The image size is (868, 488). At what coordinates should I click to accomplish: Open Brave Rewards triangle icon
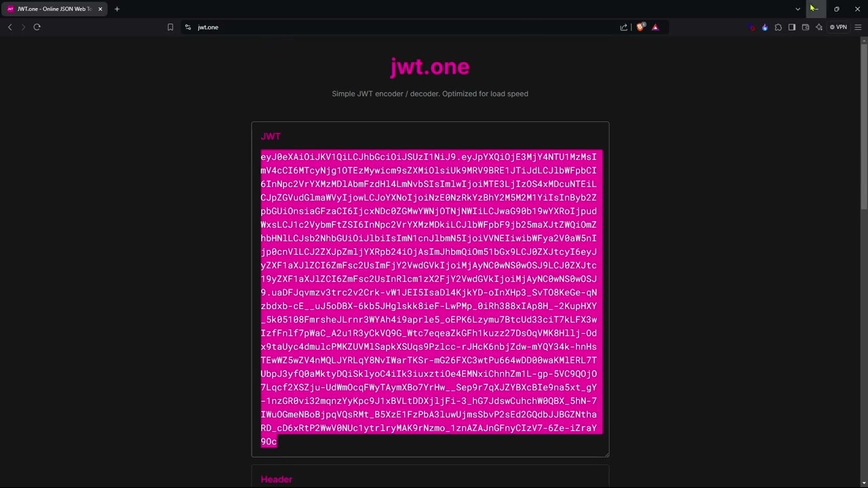point(655,27)
